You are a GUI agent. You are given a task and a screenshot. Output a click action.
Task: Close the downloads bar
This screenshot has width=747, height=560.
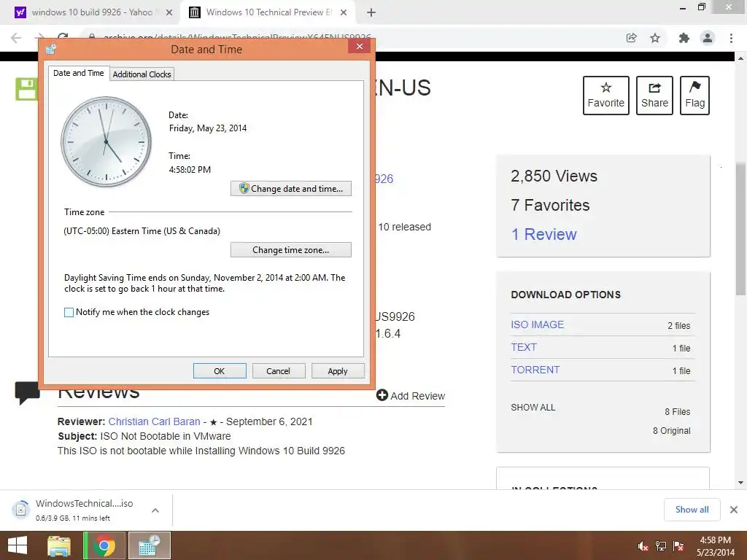734,510
